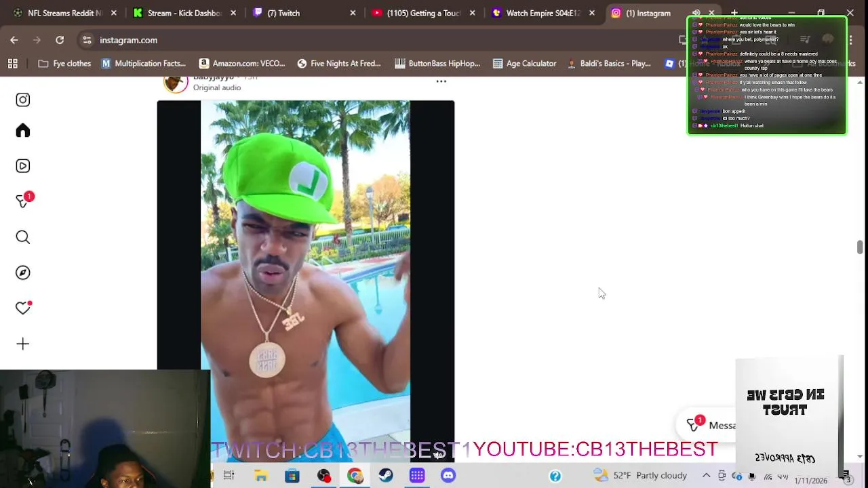Open Notifications heart icon
868x488 pixels.
pos(23,308)
